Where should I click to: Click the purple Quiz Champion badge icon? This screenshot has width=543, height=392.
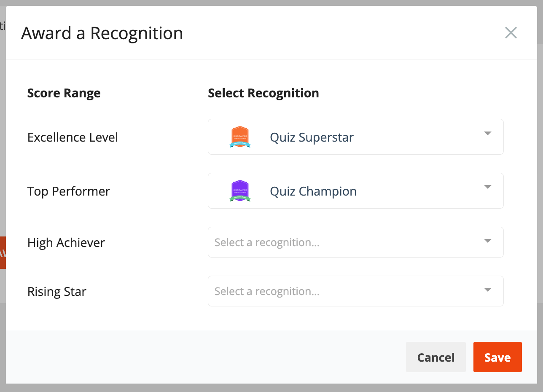coord(240,191)
